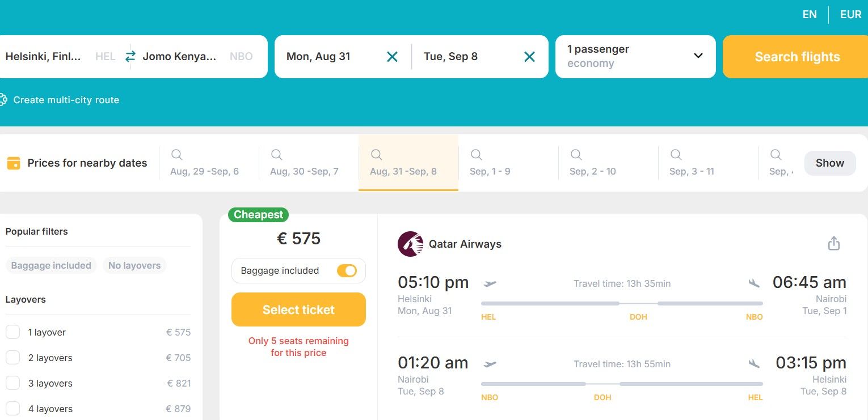Click the magnifier icon for Sep, 1 - 9
Image resolution: width=868 pixels, height=420 pixels.
pyautogui.click(x=477, y=155)
